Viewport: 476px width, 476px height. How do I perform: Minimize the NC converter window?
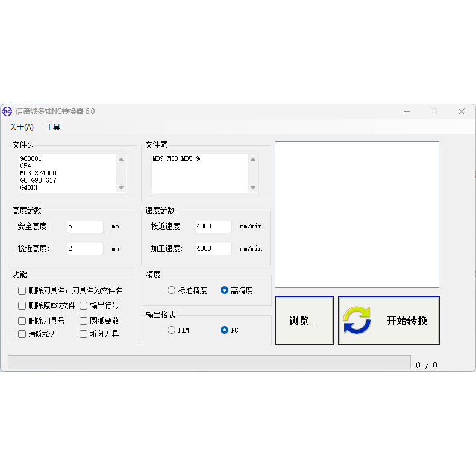407,111
